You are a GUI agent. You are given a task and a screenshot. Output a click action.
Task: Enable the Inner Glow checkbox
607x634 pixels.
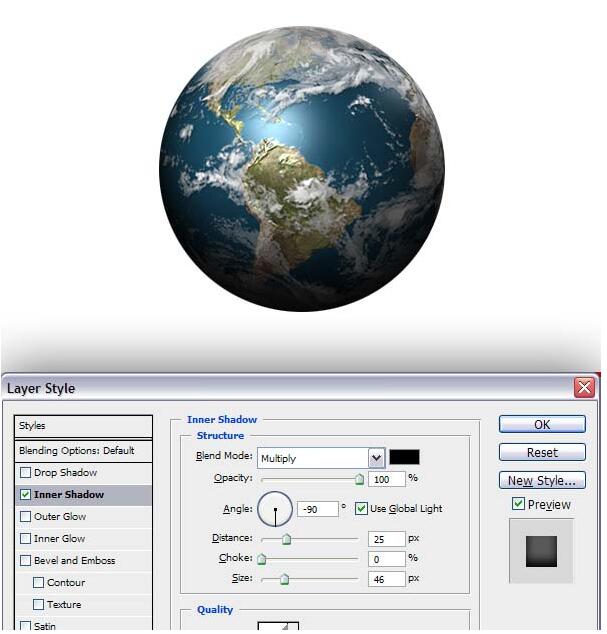[25, 539]
